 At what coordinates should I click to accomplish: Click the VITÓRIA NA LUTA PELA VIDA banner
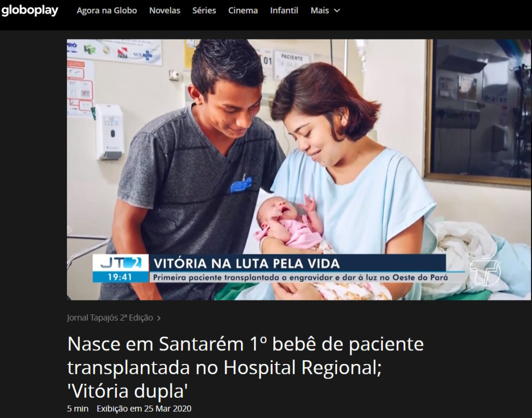point(298,263)
